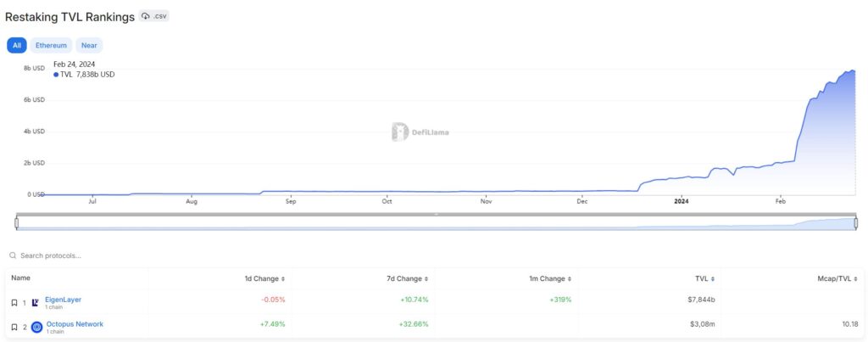The height and width of the screenshot is (342, 868).
Task: Click the Feb 24, 2024 tooltip date
Action: click(x=75, y=64)
